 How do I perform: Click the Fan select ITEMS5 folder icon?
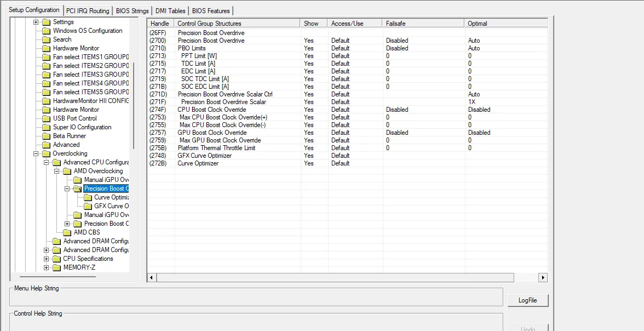[47, 92]
